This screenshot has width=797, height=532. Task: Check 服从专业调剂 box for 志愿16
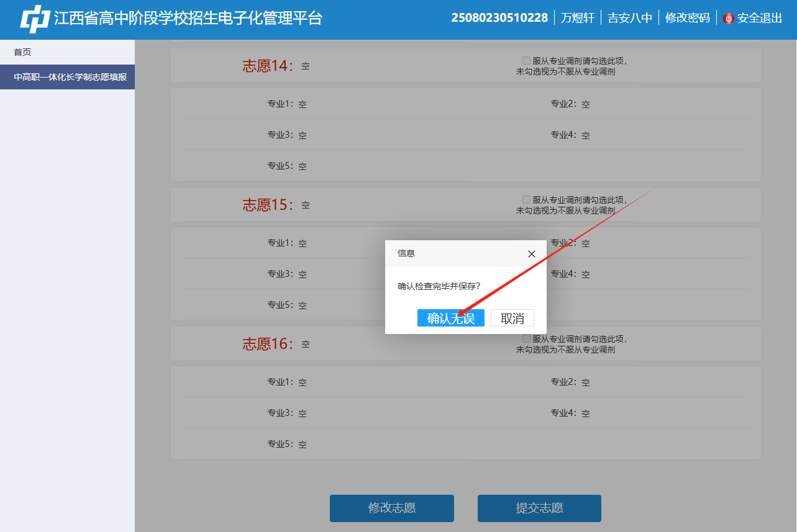coord(526,338)
